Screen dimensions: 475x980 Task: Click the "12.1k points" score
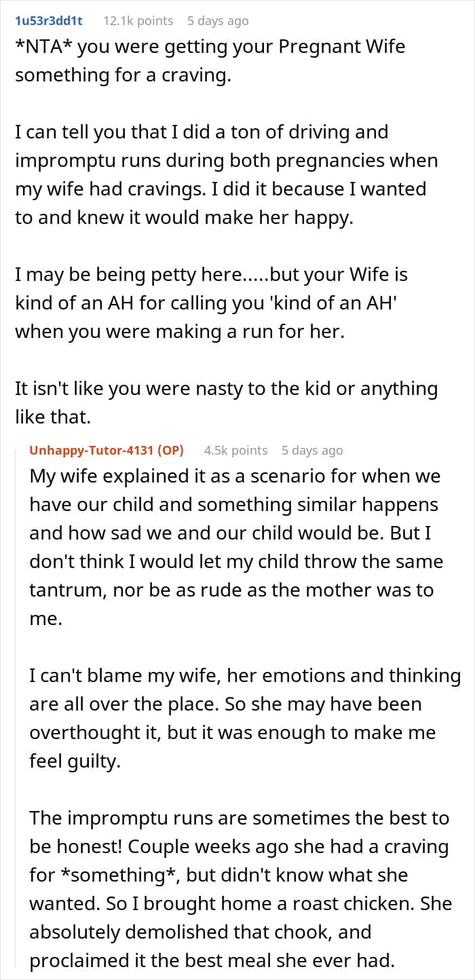(x=138, y=21)
